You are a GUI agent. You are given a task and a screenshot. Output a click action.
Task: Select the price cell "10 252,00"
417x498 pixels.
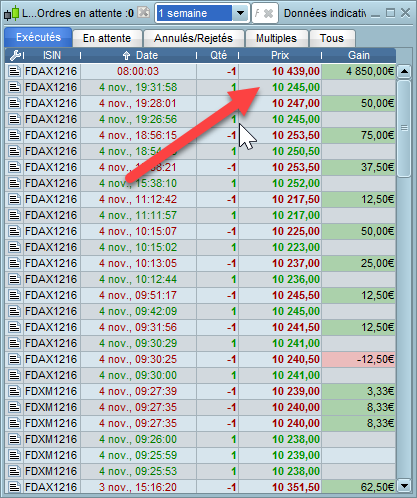click(x=280, y=183)
